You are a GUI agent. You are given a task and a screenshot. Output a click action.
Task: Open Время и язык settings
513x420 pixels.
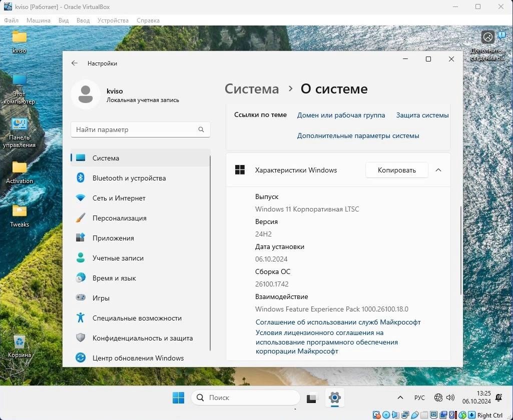pyautogui.click(x=140, y=278)
